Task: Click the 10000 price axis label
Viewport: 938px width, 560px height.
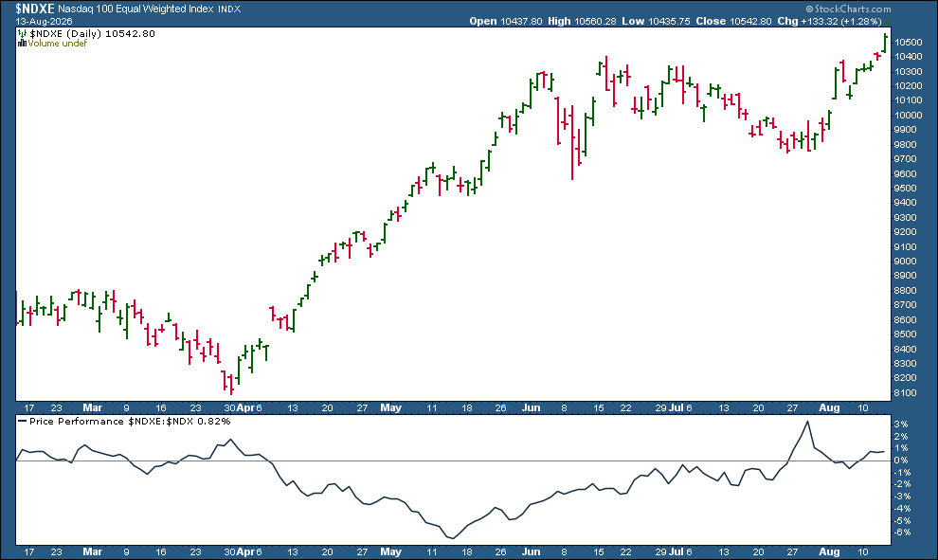Action: coord(908,115)
